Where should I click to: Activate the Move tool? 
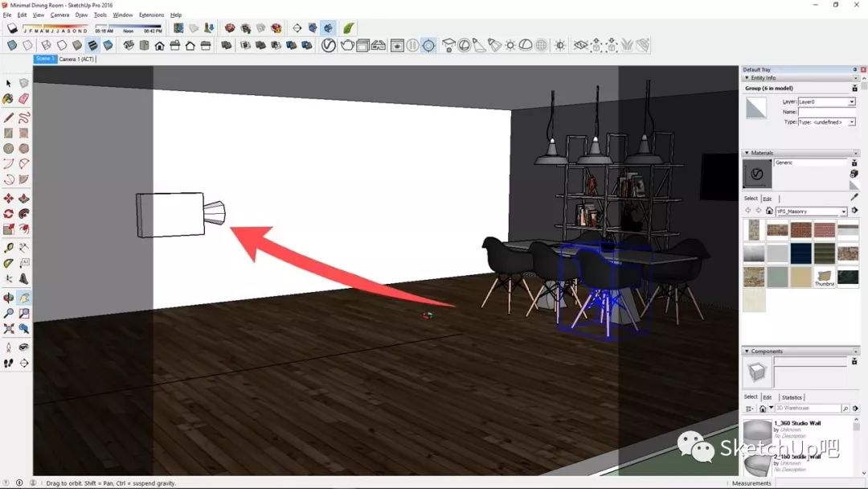coord(8,198)
